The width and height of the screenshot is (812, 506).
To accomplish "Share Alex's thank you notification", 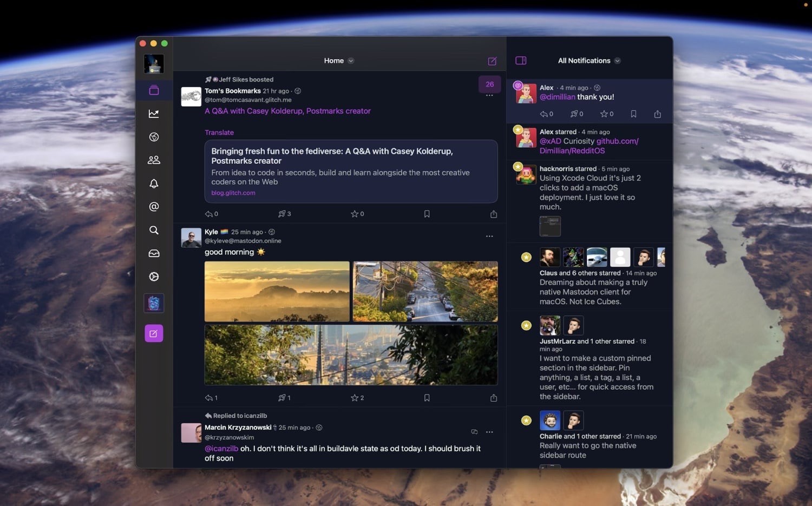I will [658, 114].
